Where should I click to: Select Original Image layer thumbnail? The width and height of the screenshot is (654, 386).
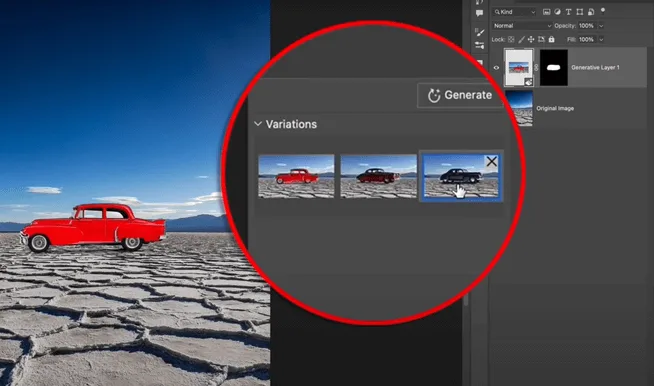pos(519,108)
